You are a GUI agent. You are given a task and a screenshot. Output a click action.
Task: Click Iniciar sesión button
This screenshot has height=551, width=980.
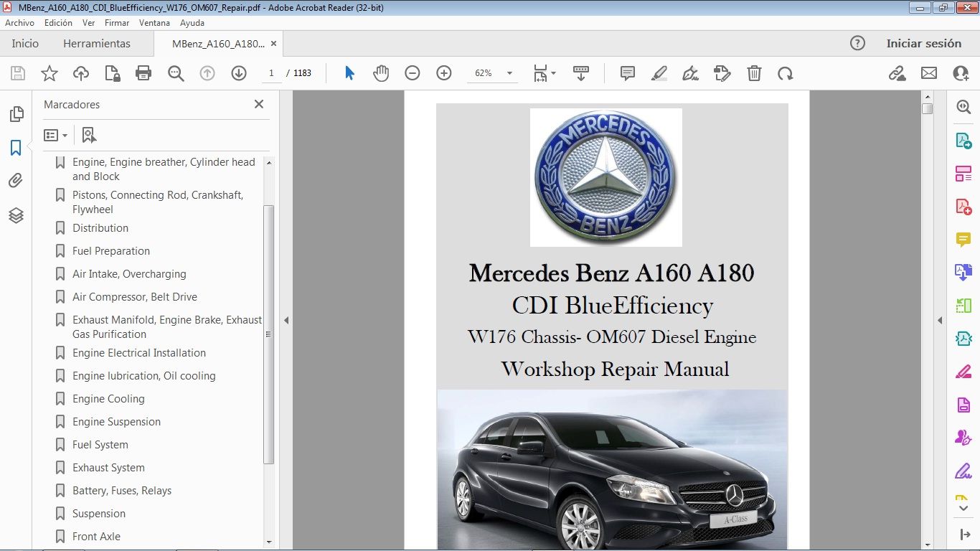[923, 44]
